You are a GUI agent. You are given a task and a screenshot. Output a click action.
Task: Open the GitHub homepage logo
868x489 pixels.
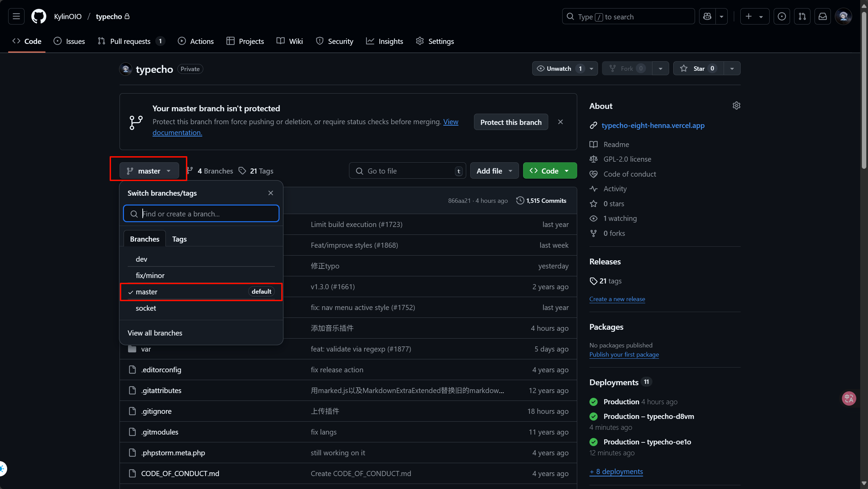click(38, 16)
